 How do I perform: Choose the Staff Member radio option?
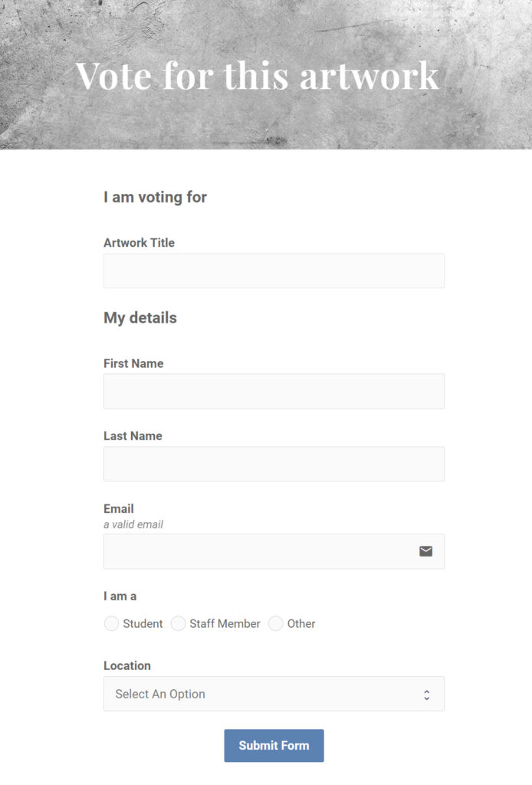[178, 623]
